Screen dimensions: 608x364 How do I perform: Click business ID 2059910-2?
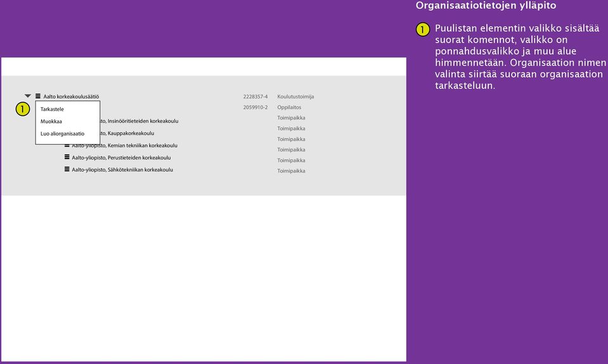coord(255,107)
